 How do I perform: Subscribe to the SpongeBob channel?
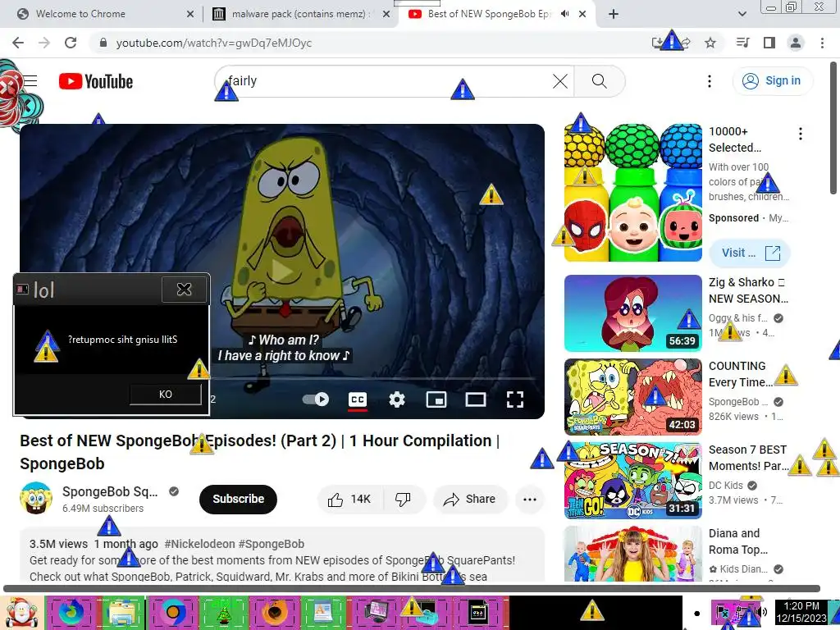[239, 500]
